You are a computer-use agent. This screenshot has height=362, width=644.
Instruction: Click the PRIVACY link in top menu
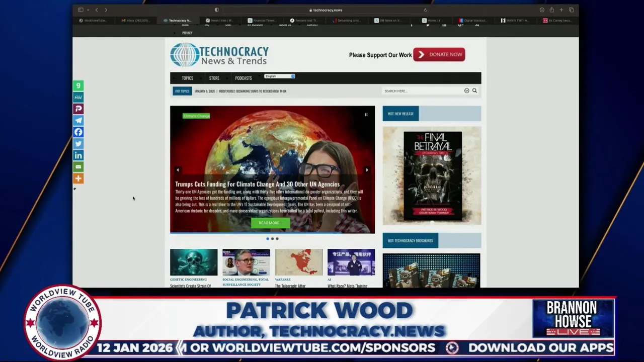tap(187, 33)
